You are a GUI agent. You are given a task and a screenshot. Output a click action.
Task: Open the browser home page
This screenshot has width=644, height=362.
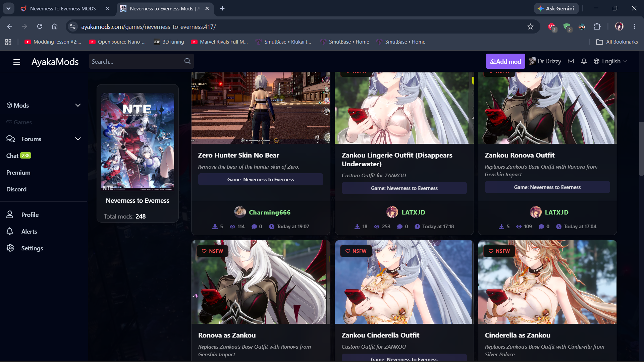click(55, 26)
